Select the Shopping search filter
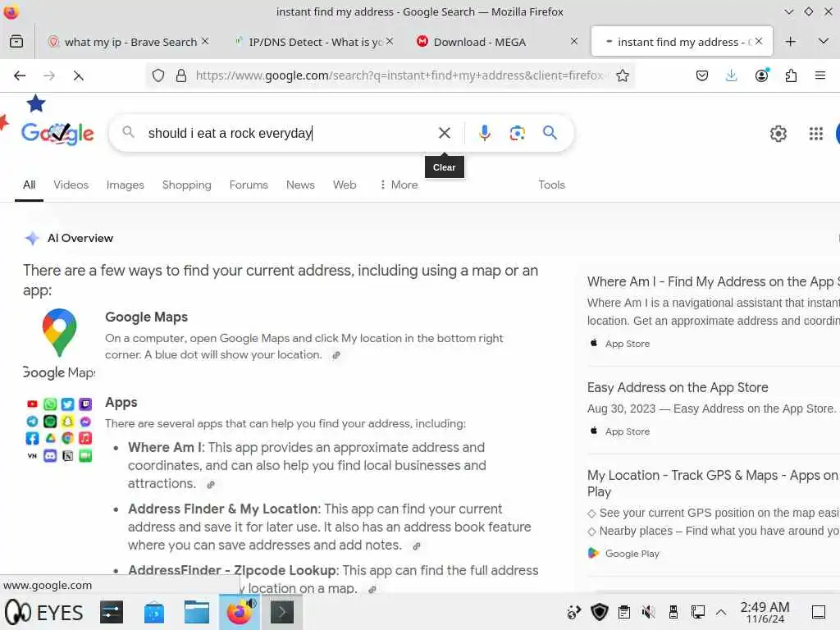The image size is (840, 630). click(x=186, y=185)
